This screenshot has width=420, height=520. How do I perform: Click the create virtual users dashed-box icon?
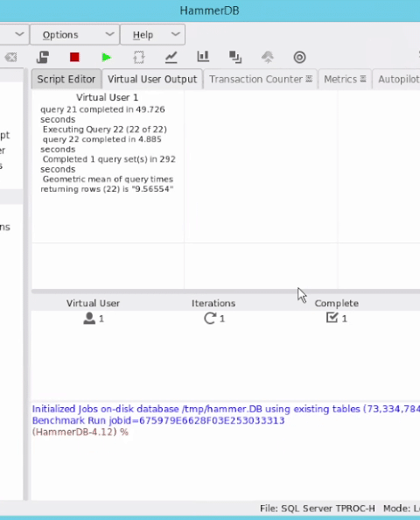[139, 58]
